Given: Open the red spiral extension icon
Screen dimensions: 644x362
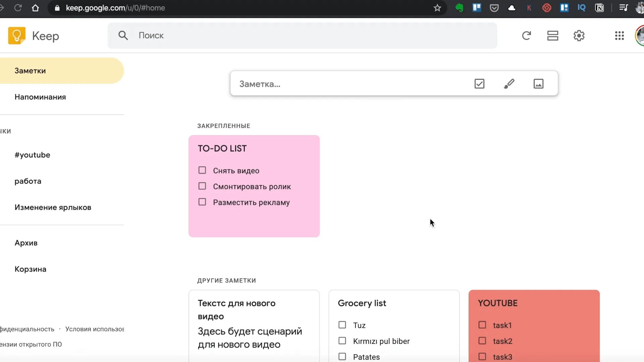Looking at the screenshot, I should pyautogui.click(x=547, y=8).
